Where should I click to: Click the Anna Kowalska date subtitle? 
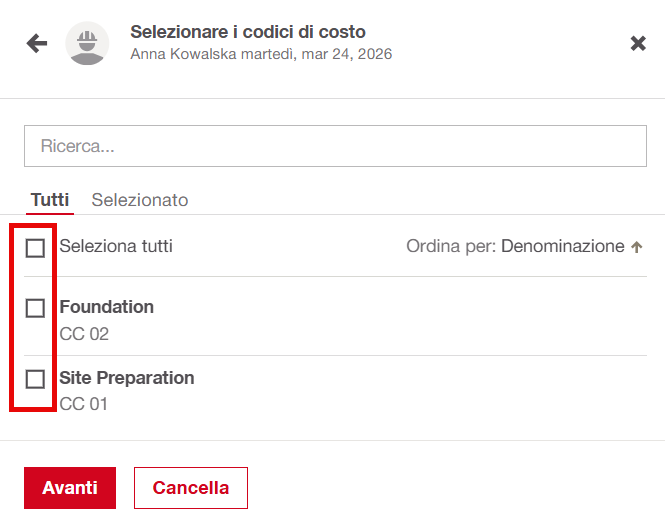(261, 54)
